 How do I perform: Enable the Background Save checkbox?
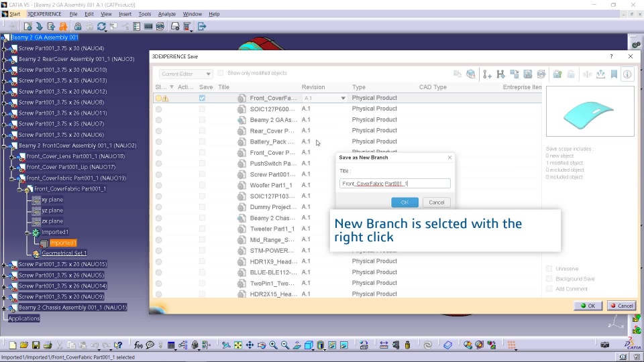[549, 279]
